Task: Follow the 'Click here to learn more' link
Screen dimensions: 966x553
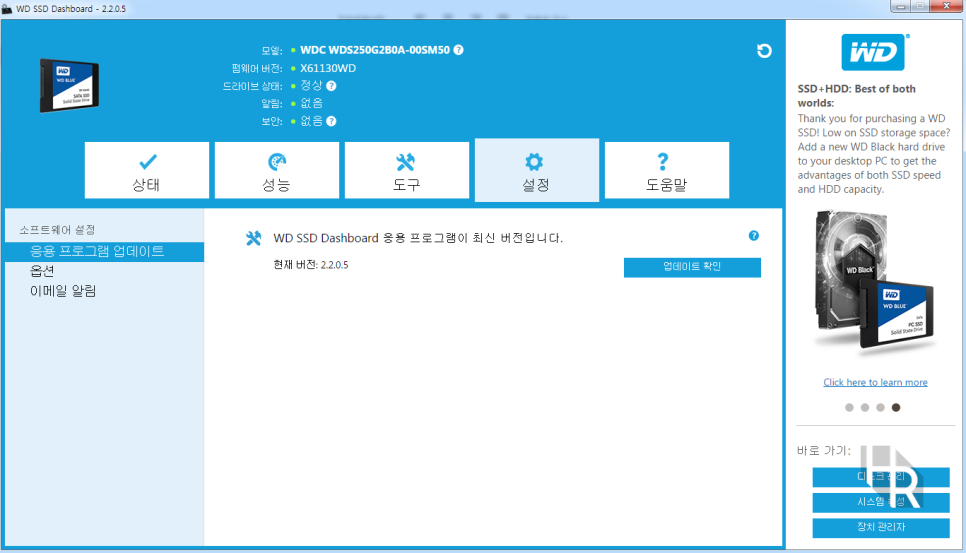Action: pos(875,382)
